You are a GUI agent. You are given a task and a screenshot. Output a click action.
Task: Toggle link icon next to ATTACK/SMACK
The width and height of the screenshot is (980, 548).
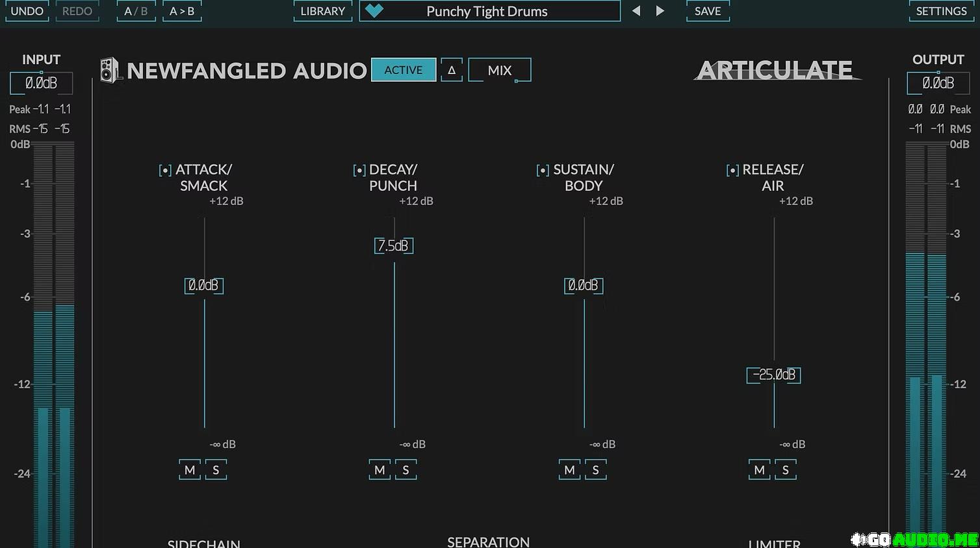pyautogui.click(x=165, y=170)
